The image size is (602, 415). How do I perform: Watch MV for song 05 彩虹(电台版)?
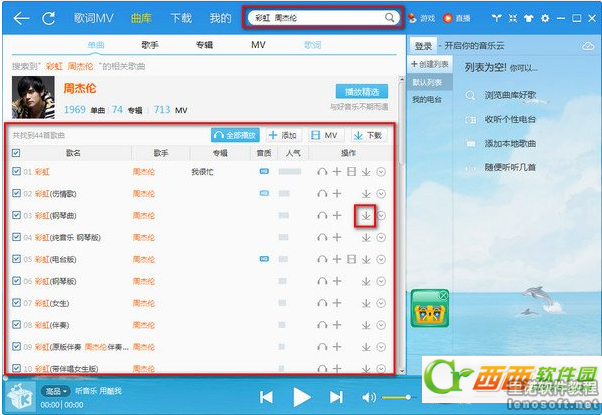[x=351, y=259]
